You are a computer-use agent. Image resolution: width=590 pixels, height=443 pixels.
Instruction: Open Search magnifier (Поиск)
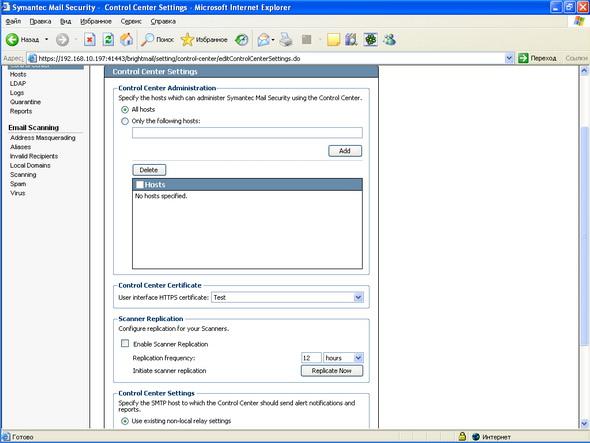point(157,40)
